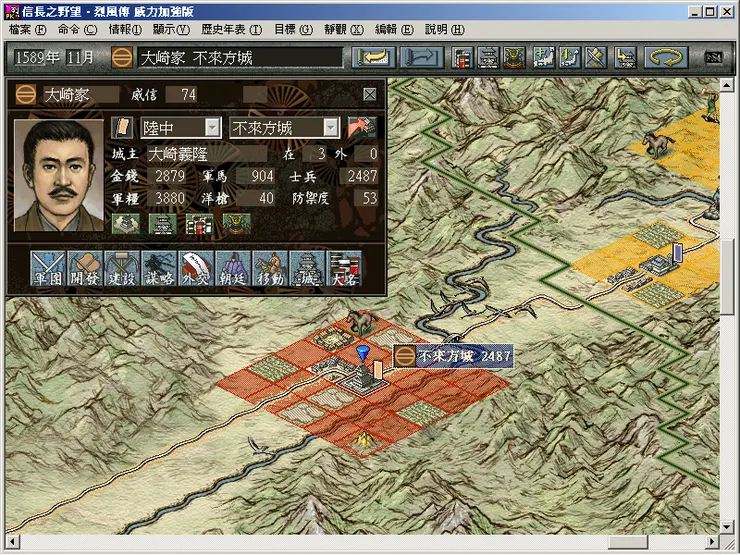The image size is (740, 555).
Task: Click the horizontal scrollbar right arrow
Action: (x=713, y=541)
